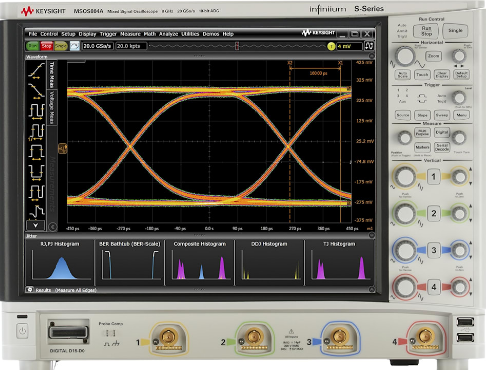The image size is (486, 370).
Task: Open the Analyze menu
Action: pos(168,34)
